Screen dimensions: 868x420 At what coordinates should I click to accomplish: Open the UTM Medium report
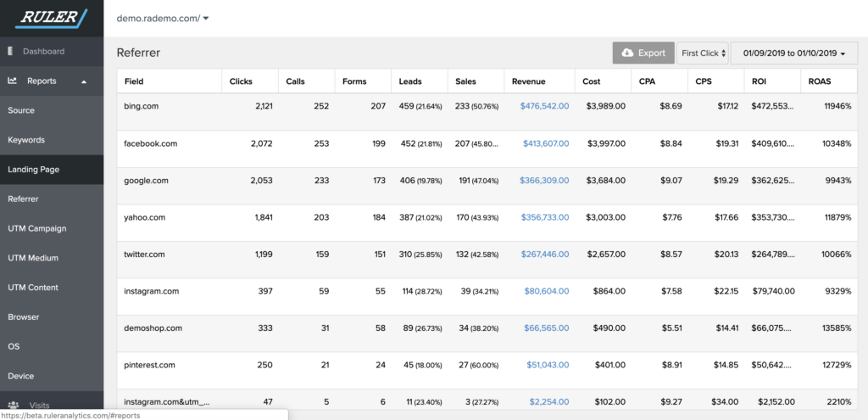point(52,258)
